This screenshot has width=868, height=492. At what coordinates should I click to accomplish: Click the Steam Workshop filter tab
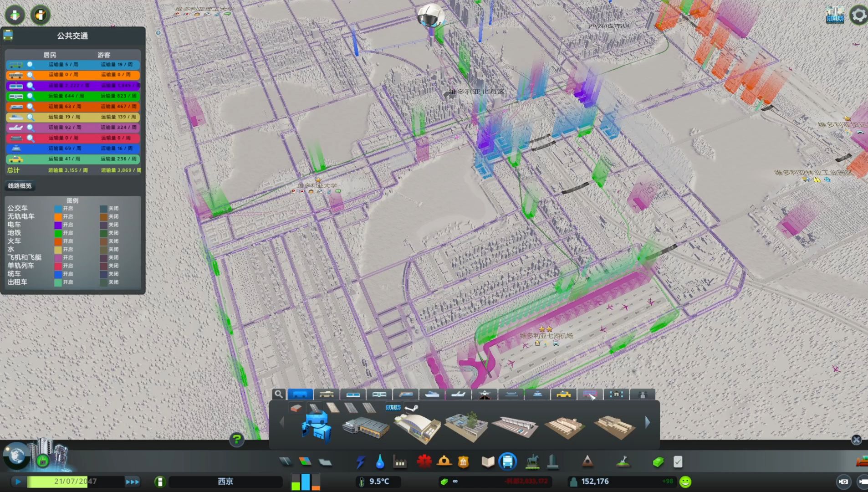(412, 408)
